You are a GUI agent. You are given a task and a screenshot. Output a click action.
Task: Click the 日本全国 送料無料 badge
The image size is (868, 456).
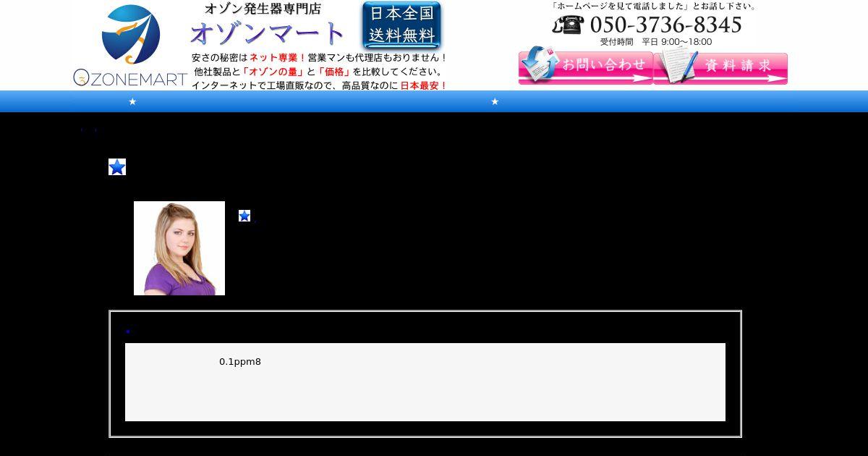point(401,25)
